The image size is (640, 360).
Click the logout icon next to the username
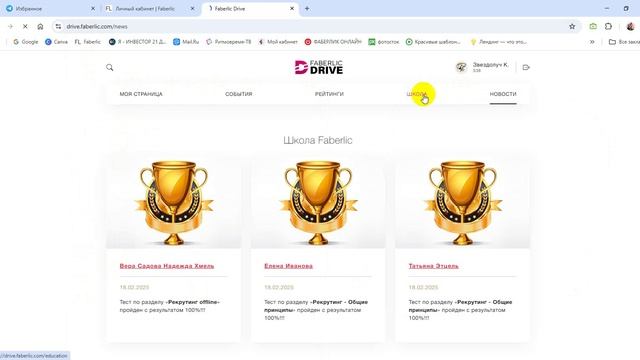(526, 67)
